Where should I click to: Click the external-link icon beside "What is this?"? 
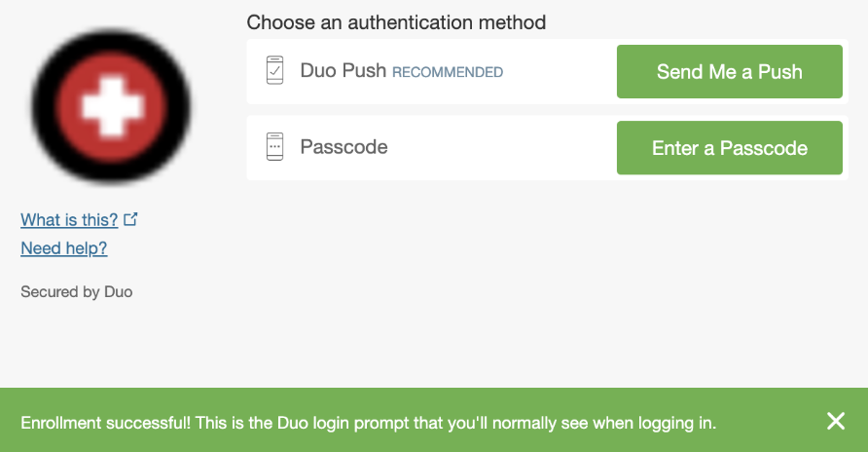(x=131, y=219)
